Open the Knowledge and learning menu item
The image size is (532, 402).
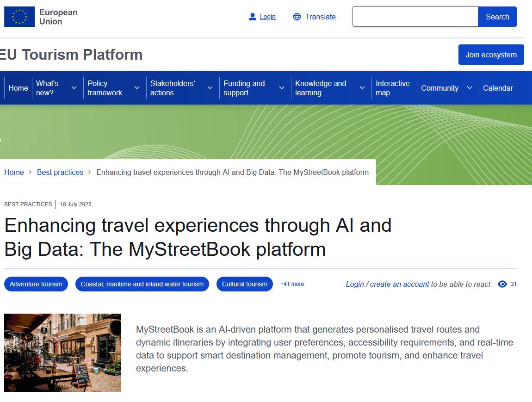(x=321, y=88)
